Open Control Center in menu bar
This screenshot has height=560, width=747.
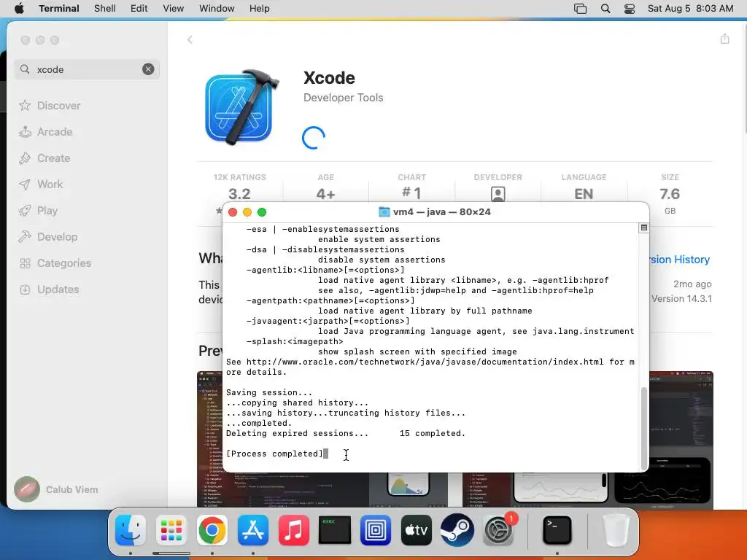(630, 9)
